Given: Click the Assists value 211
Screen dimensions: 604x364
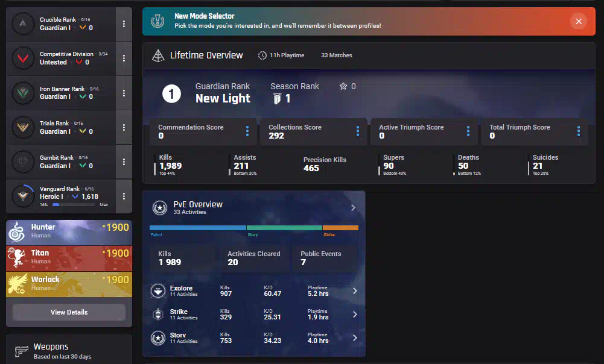Looking at the screenshot, I should 241,166.
